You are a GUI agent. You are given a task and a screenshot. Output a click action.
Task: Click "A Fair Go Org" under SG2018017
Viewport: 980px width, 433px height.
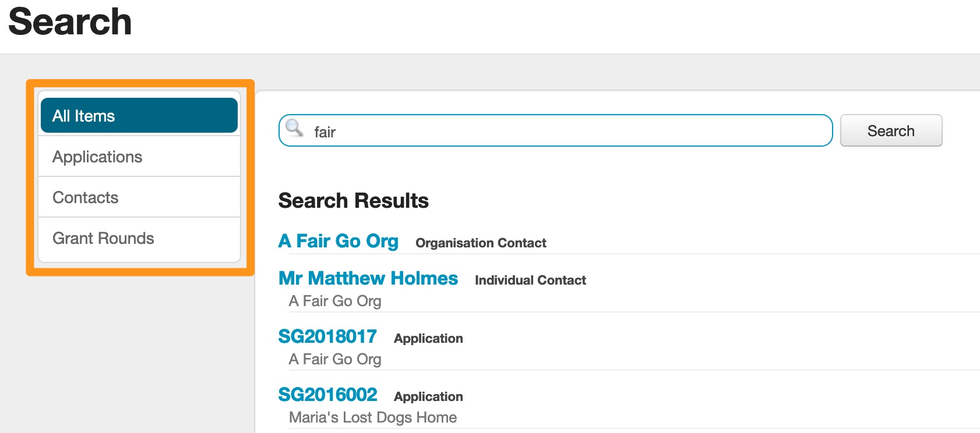pos(335,359)
